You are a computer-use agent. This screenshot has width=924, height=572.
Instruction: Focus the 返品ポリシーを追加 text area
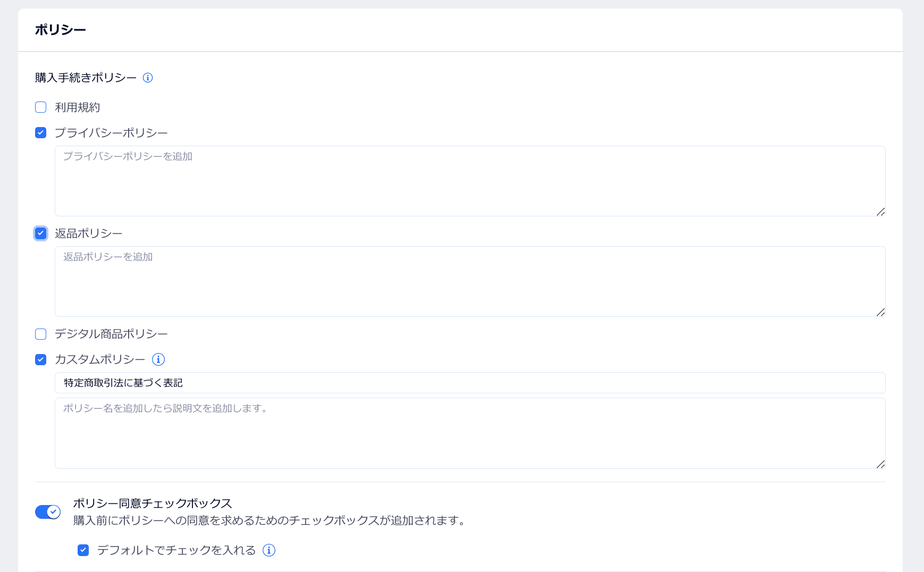point(469,281)
